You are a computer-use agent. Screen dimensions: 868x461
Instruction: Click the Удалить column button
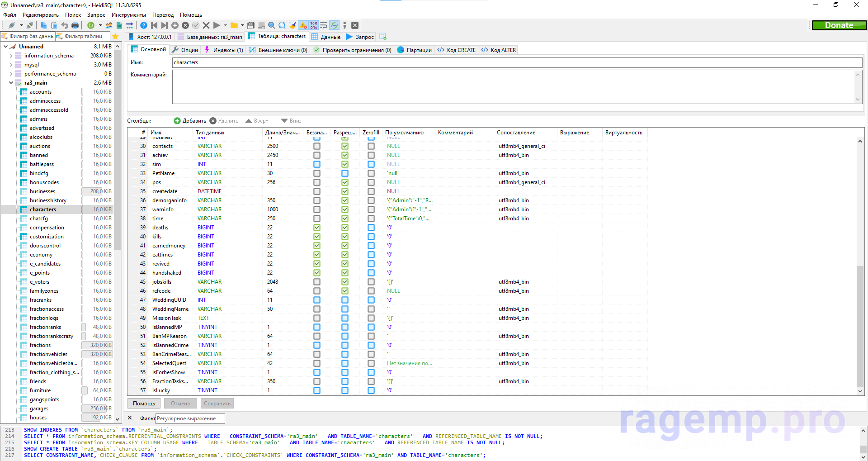click(224, 121)
